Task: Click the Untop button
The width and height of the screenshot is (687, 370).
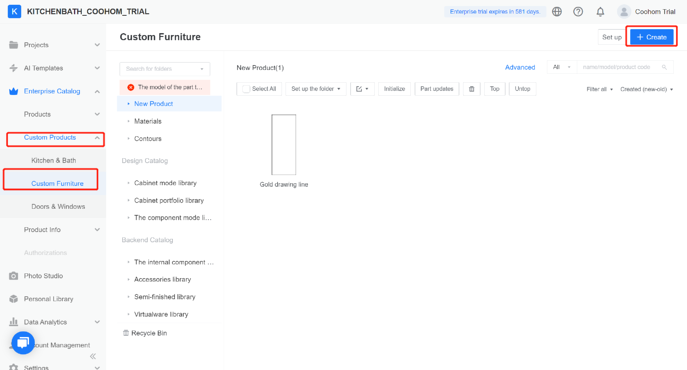Action: pyautogui.click(x=522, y=89)
